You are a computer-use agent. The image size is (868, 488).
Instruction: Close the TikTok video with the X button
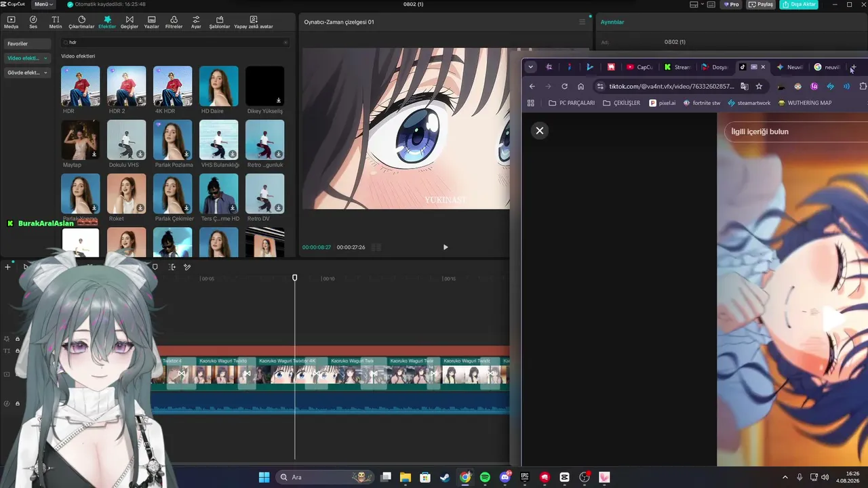click(x=540, y=131)
